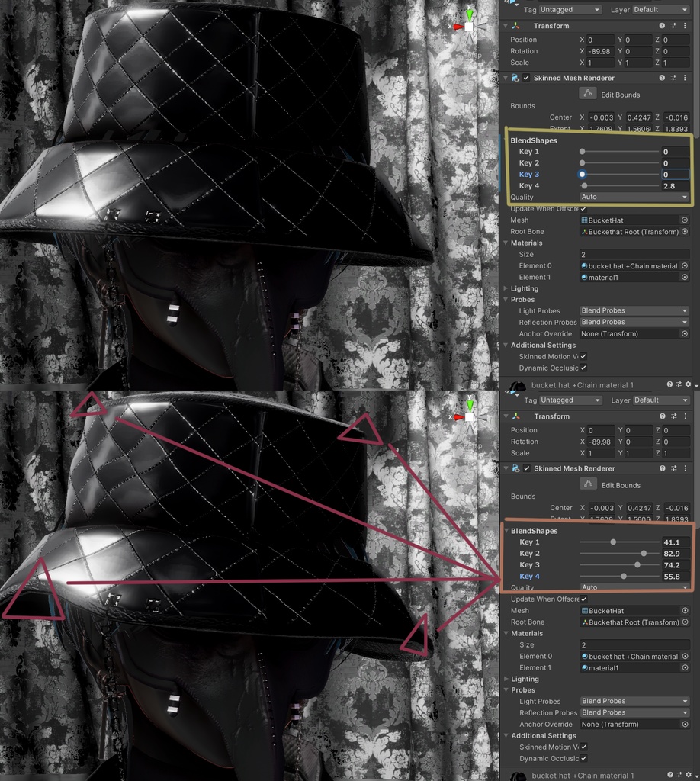
Task: Collapse Additional Settings in lower Inspector
Action: point(506,736)
